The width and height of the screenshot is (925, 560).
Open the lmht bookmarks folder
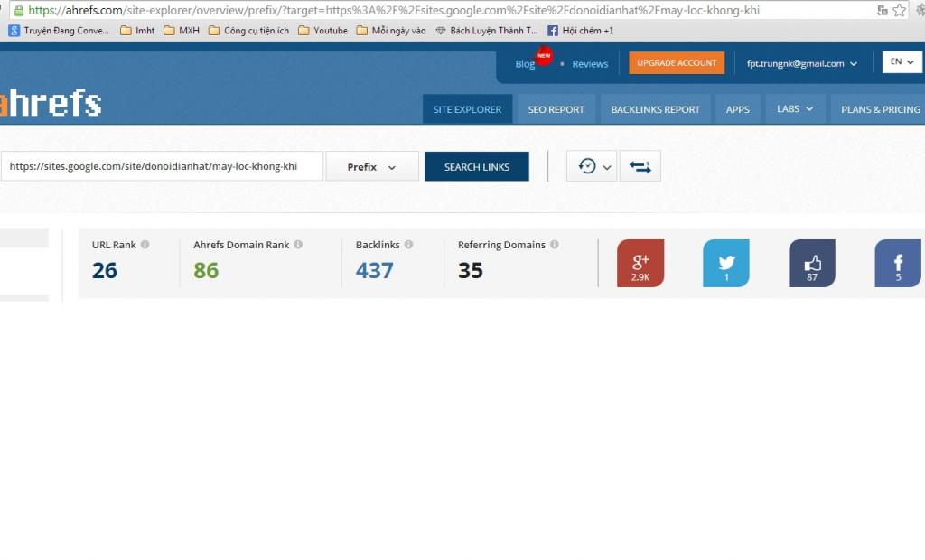pos(137,31)
